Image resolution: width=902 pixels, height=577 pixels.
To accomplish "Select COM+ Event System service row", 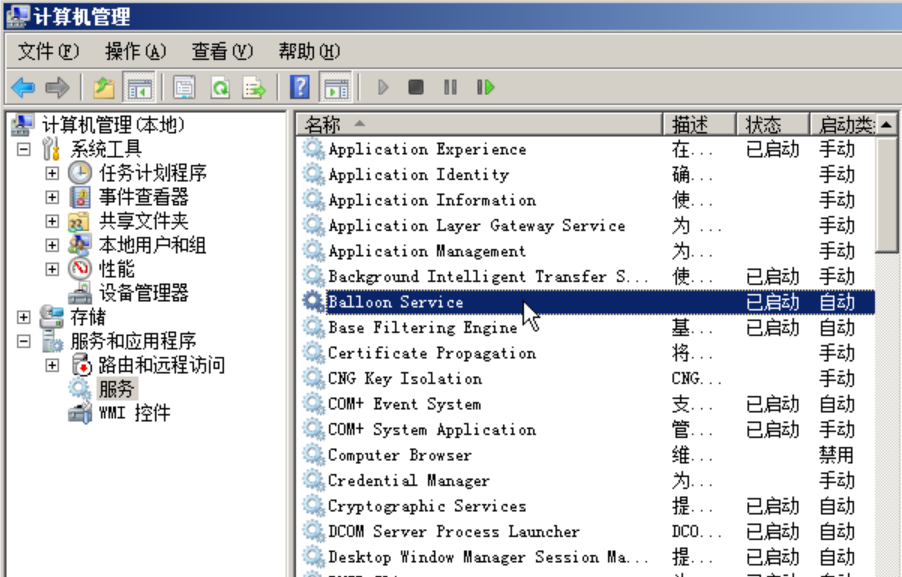I will pyautogui.click(x=586, y=404).
